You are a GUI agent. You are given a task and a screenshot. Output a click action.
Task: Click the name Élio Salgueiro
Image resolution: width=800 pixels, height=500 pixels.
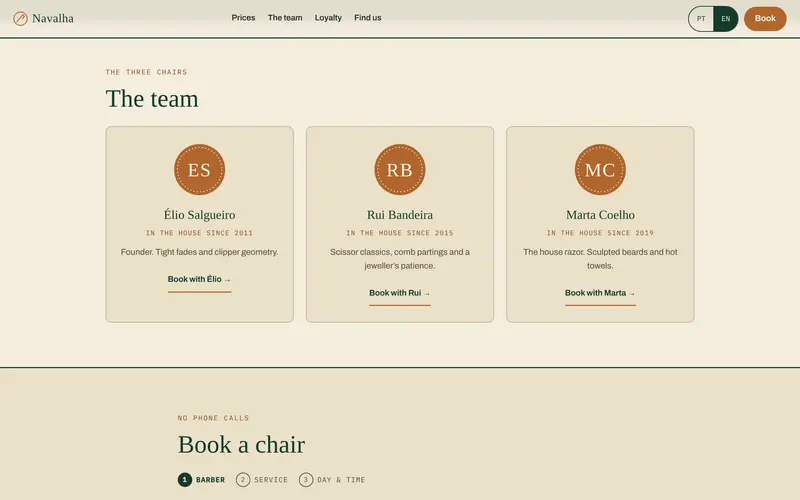click(x=199, y=215)
